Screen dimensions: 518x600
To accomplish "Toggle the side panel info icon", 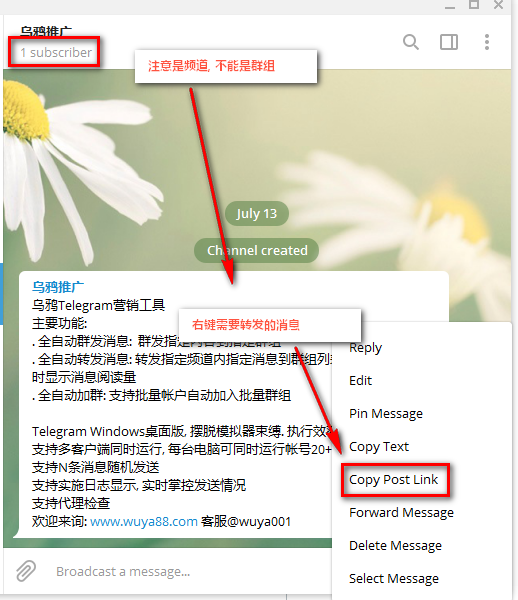I will pos(449,42).
